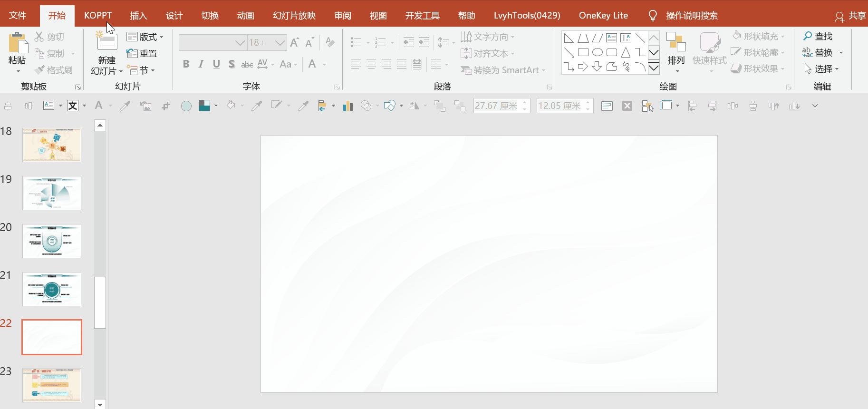Toggle align text left
The height and width of the screenshot is (409, 868).
coord(356,64)
